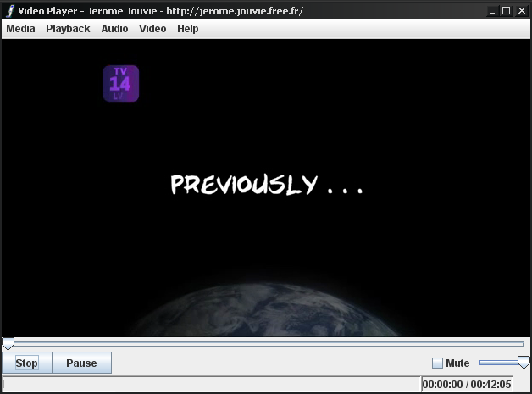Click the Stop button
This screenshot has width=532, height=394.
coord(27,363)
